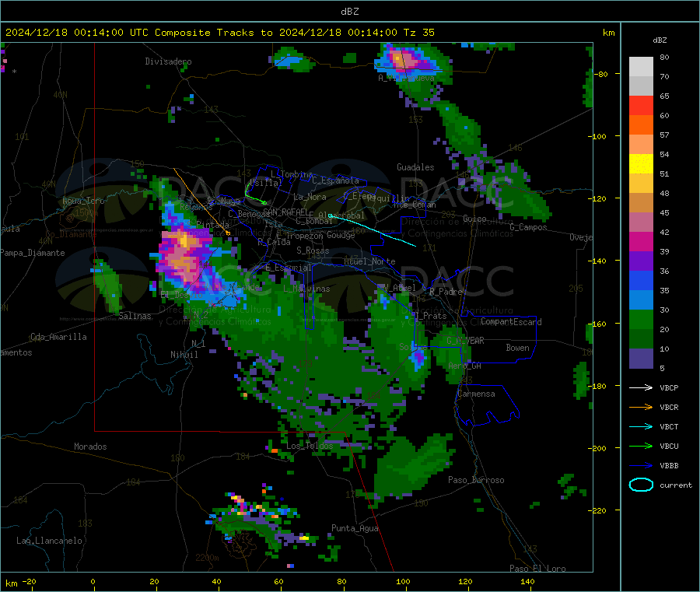Click the cyan VBCT arrow in legend
The image size is (700, 592).
pos(641,426)
